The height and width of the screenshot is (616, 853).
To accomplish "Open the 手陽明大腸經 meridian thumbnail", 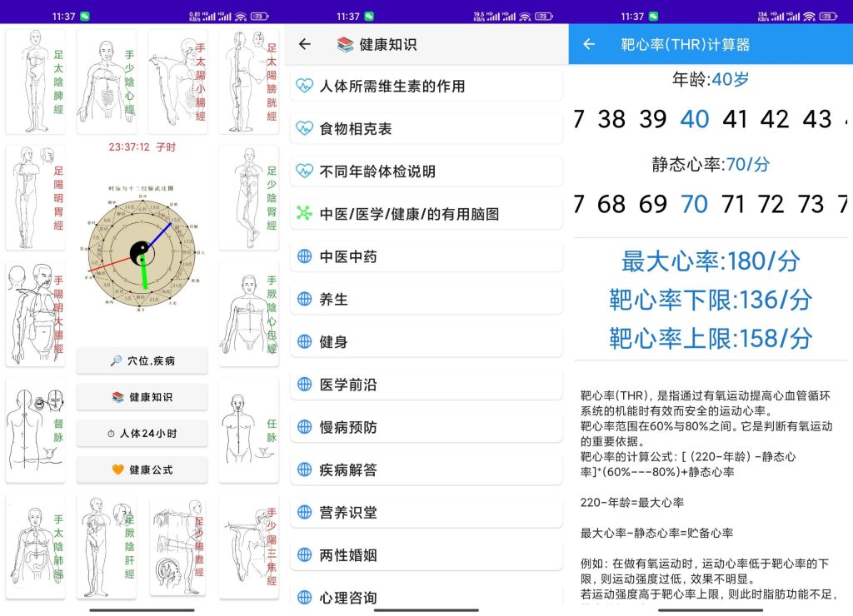I will [35, 314].
